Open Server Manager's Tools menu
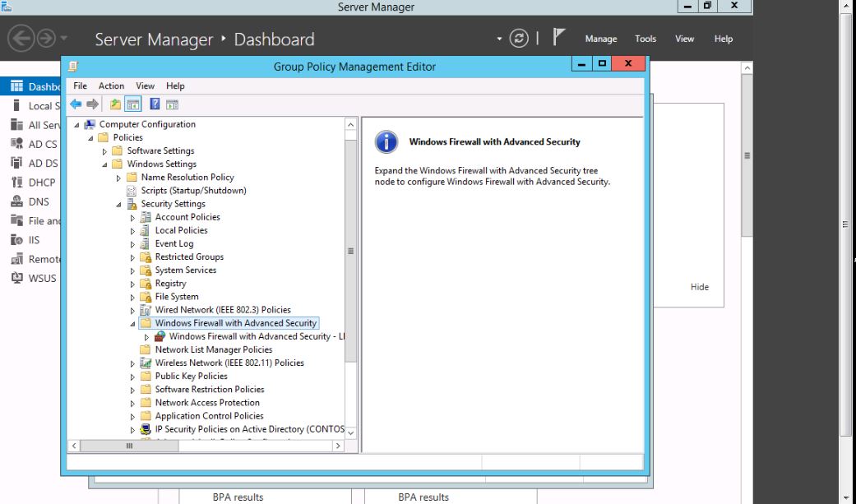Viewport: 856px width, 504px height. click(645, 39)
